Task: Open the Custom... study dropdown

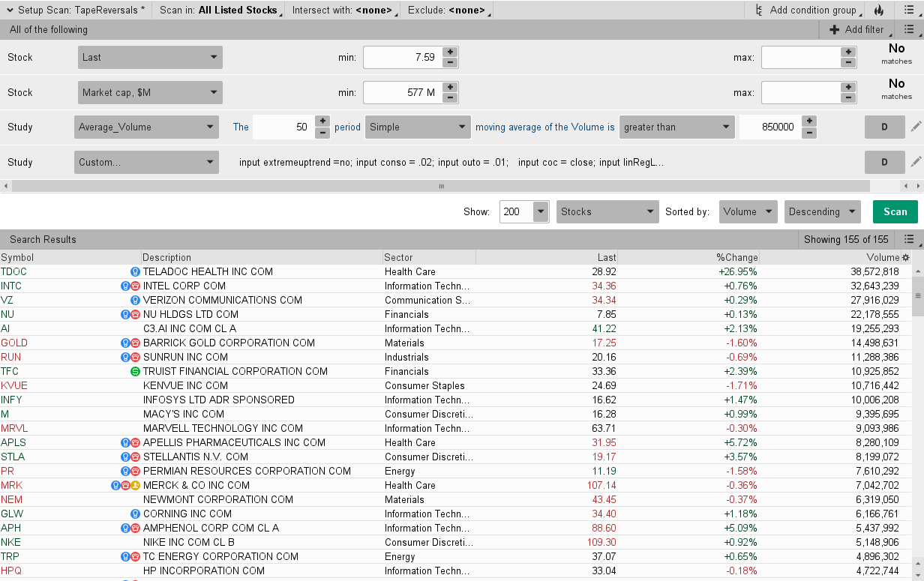Action: click(146, 162)
